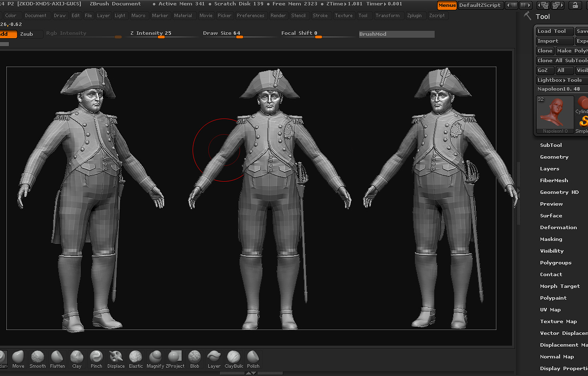Select the Flatten brush
The height and width of the screenshot is (376, 588).
click(57, 360)
